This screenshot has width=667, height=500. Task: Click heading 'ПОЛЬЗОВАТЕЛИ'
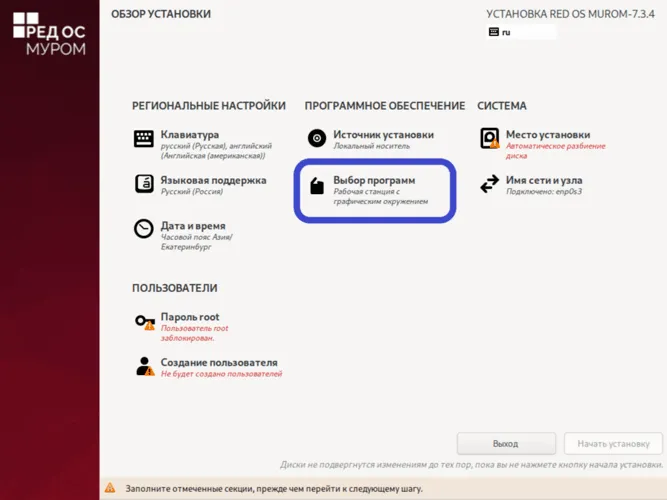click(x=174, y=288)
